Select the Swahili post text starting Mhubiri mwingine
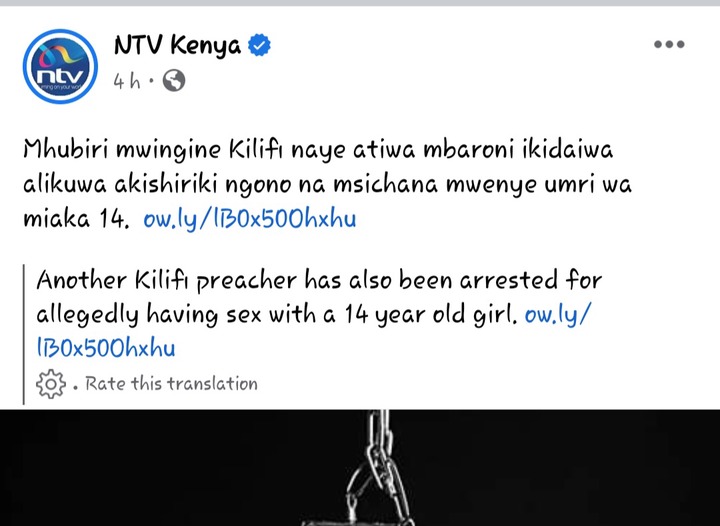720x526 pixels. pos(327,184)
